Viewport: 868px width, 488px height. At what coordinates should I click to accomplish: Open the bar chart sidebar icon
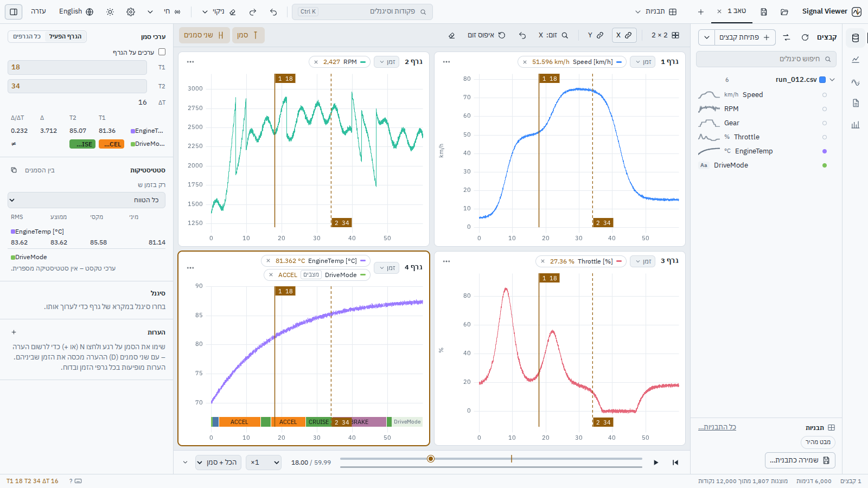(856, 125)
